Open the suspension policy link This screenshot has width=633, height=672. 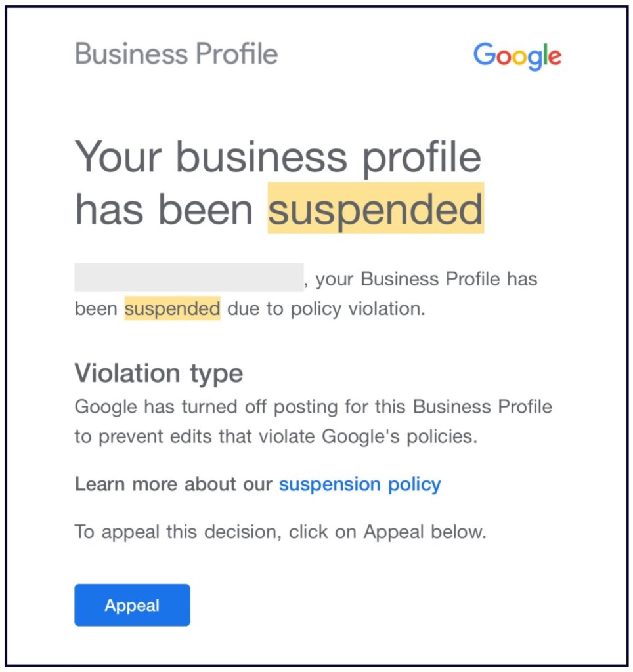click(x=360, y=485)
